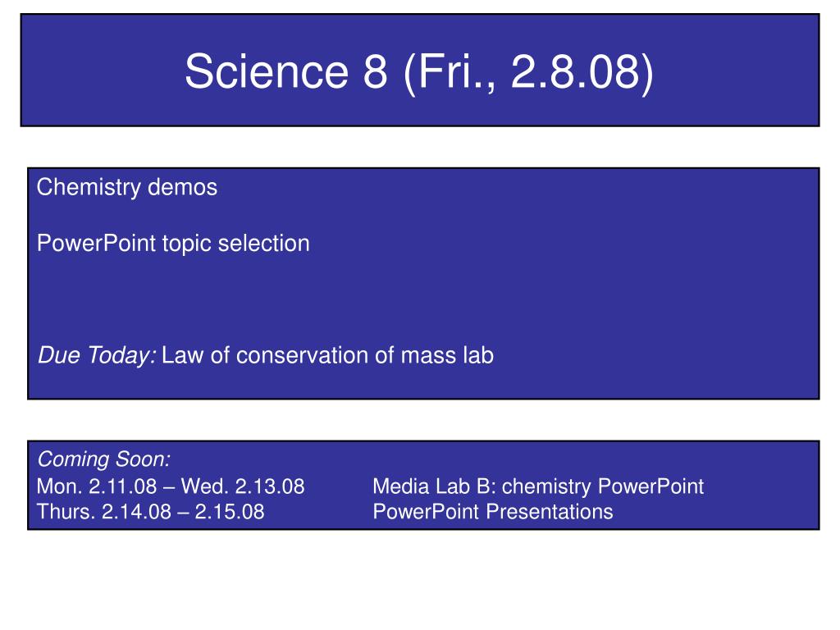
Task: Click the Thurs. 2.14.08 – 2.15.08 date line
Action: (151, 512)
